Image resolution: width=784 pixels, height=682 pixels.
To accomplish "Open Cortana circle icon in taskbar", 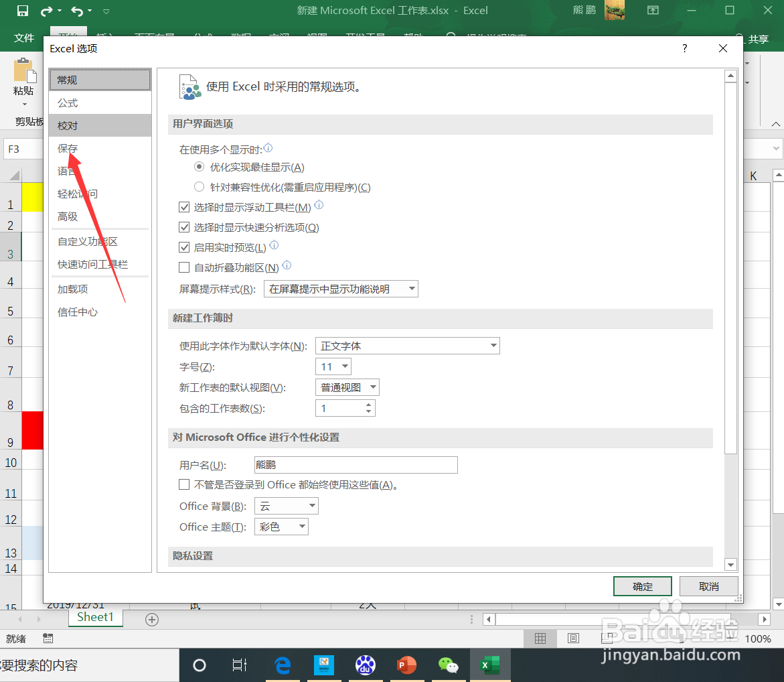I will [200, 665].
